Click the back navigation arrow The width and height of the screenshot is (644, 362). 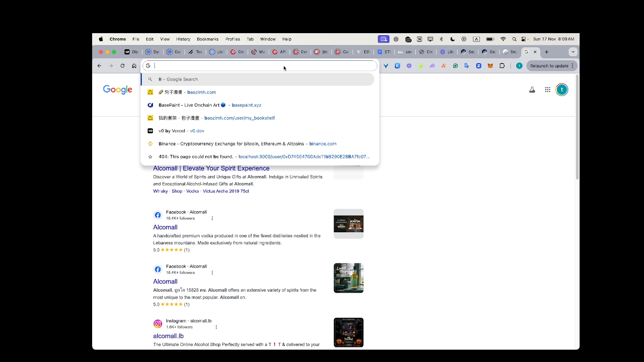pos(100,66)
